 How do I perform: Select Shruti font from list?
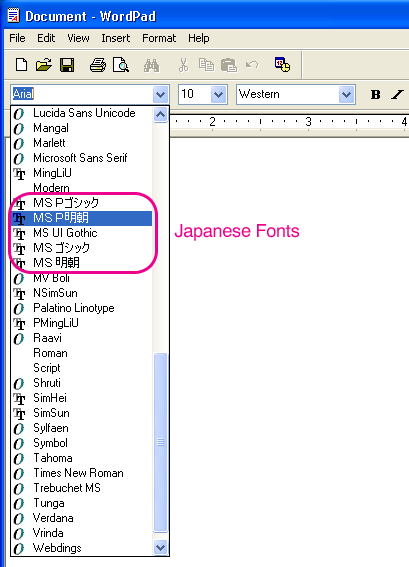[x=82, y=383]
